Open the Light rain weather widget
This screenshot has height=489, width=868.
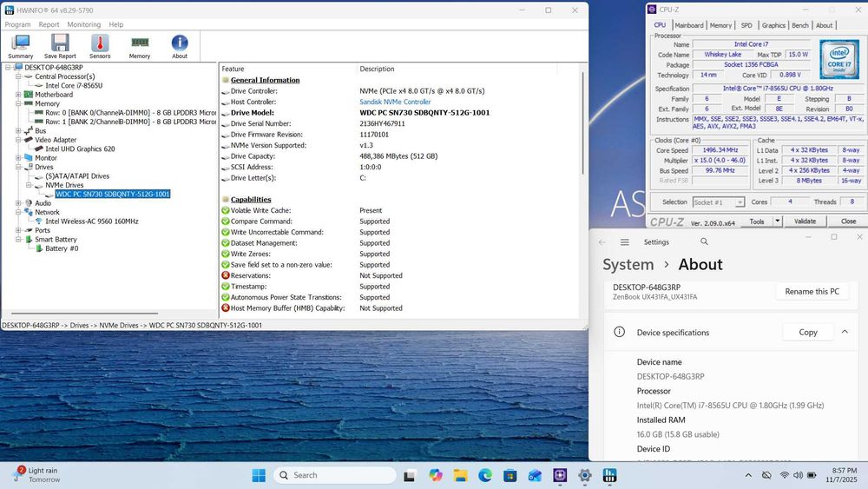(36, 474)
